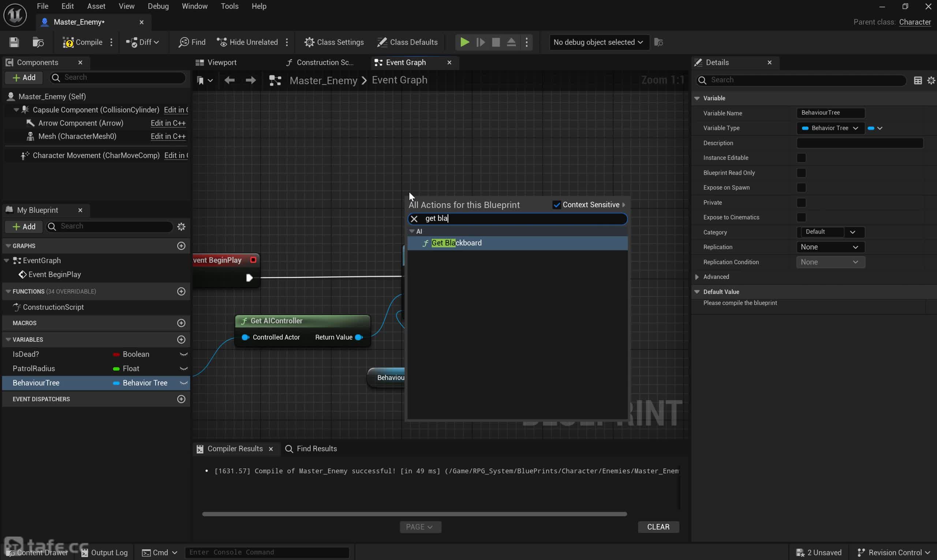This screenshot has width=937, height=560.
Task: Save the current blueprint asset
Action: pos(14,42)
